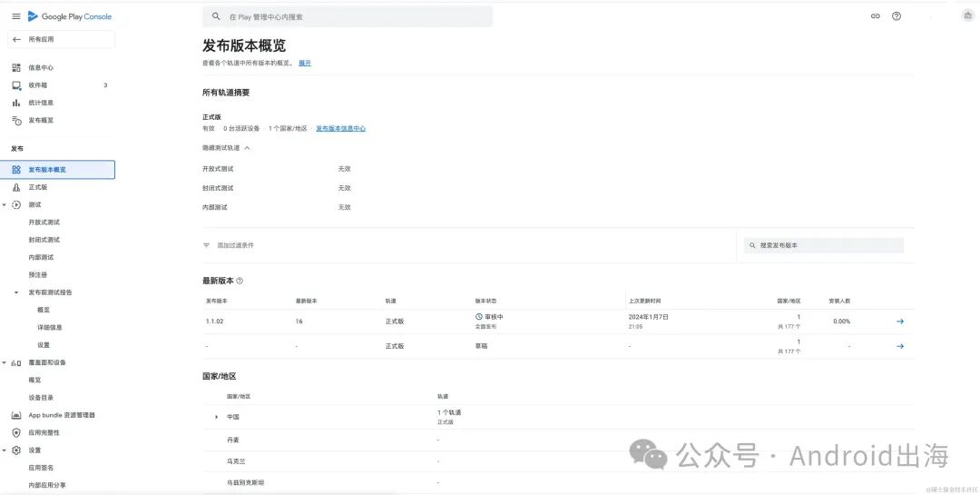The width and height of the screenshot is (980, 495).
Task: Copy page link with the chain icon
Action: click(x=875, y=16)
